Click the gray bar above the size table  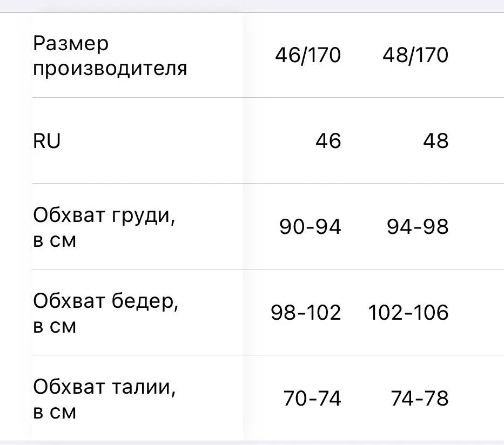[252, 6]
